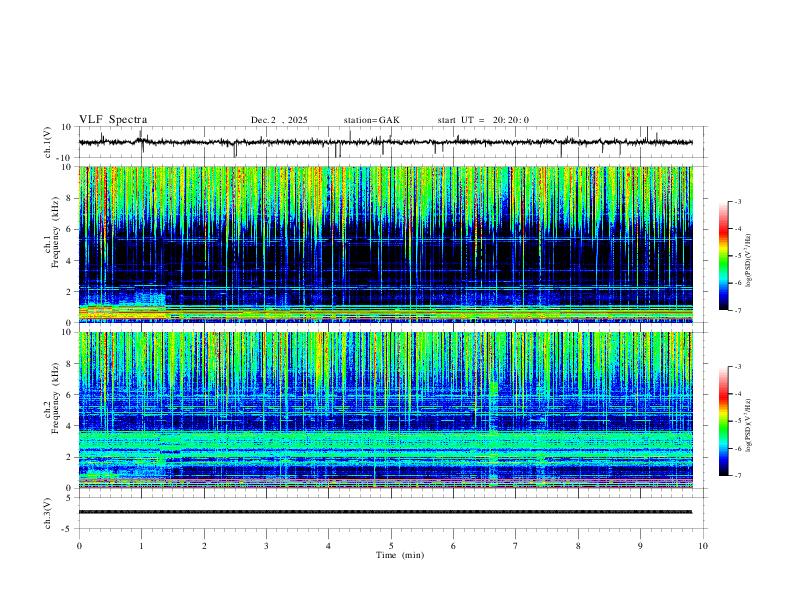Image resolution: width=792 pixels, height=612 pixels.
Task: Click the '5' tick on time axis
Action: [x=391, y=546]
